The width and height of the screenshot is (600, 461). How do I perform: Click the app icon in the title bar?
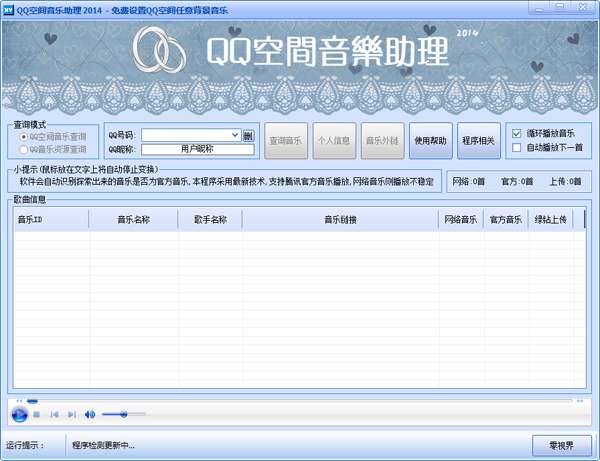point(8,9)
